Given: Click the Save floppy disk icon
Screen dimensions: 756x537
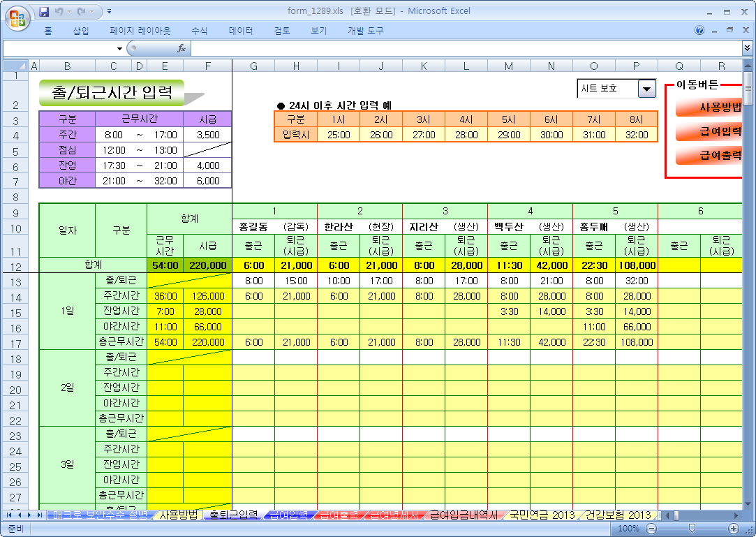Looking at the screenshot, I should point(44,11).
